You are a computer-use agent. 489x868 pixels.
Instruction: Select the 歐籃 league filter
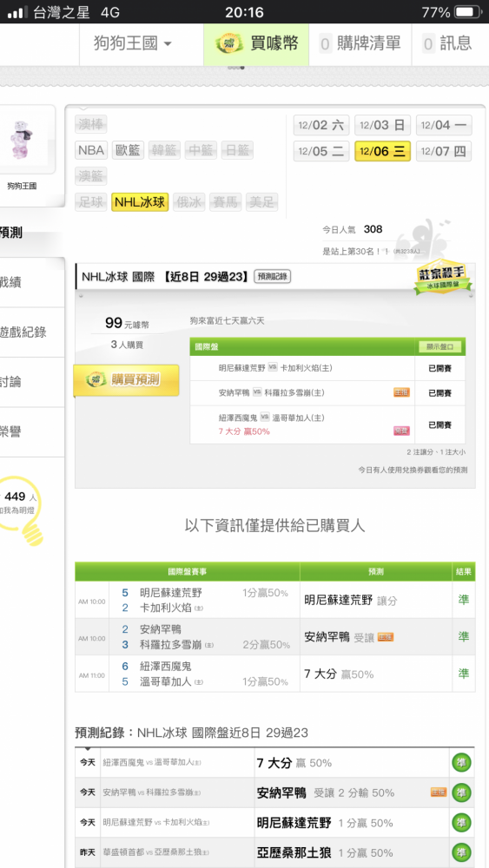(x=128, y=150)
